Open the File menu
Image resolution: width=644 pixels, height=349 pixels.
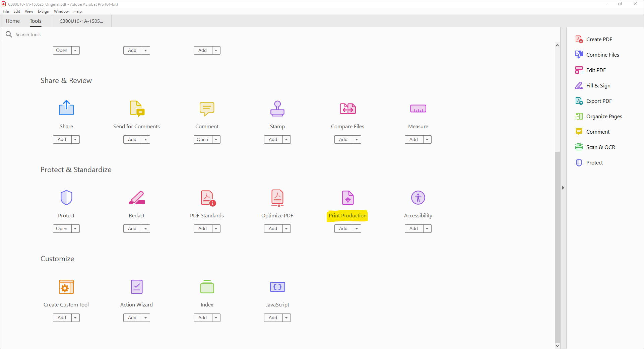click(x=6, y=11)
